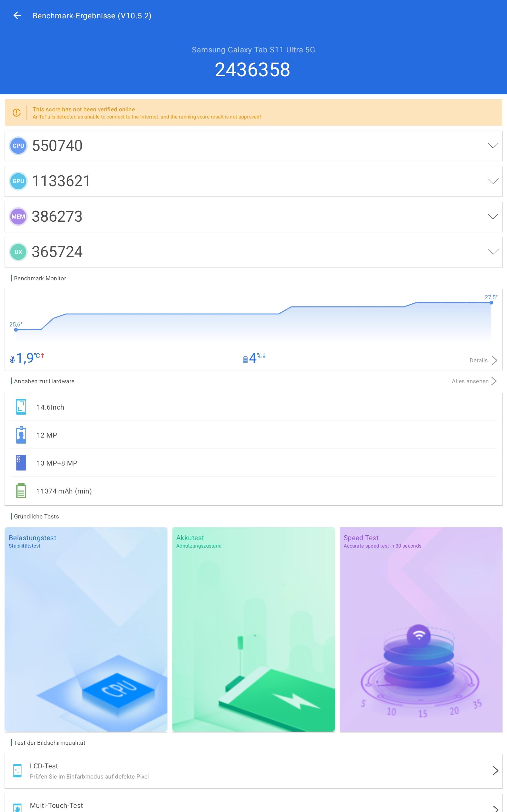Screen dimensions: 507x812
Task: Go back using the arrow icon
Action: coord(17,15)
